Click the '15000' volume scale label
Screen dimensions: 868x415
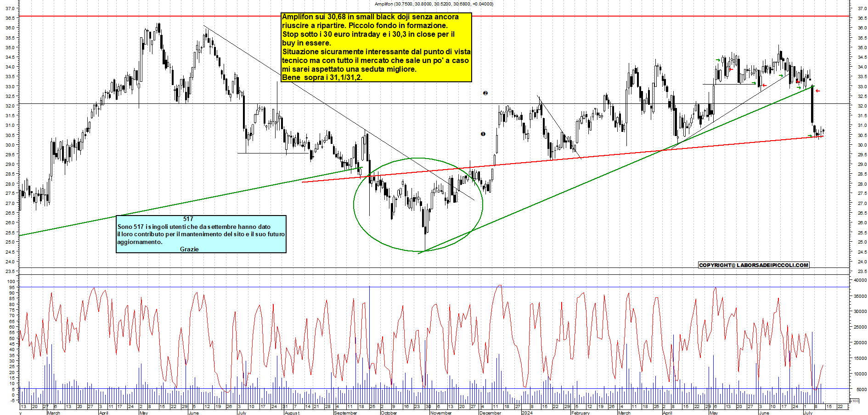coord(860,358)
